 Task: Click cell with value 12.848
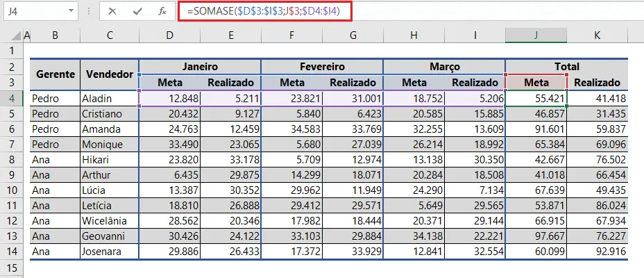169,99
